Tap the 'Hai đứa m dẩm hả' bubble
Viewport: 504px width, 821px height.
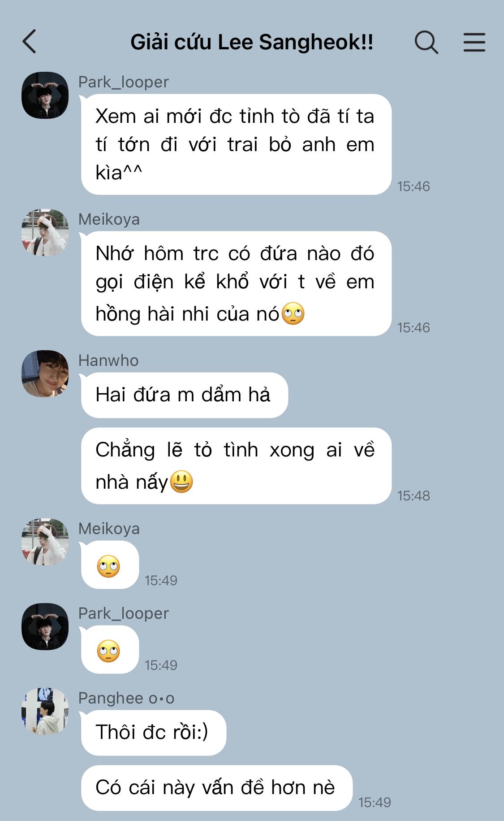[x=184, y=395]
